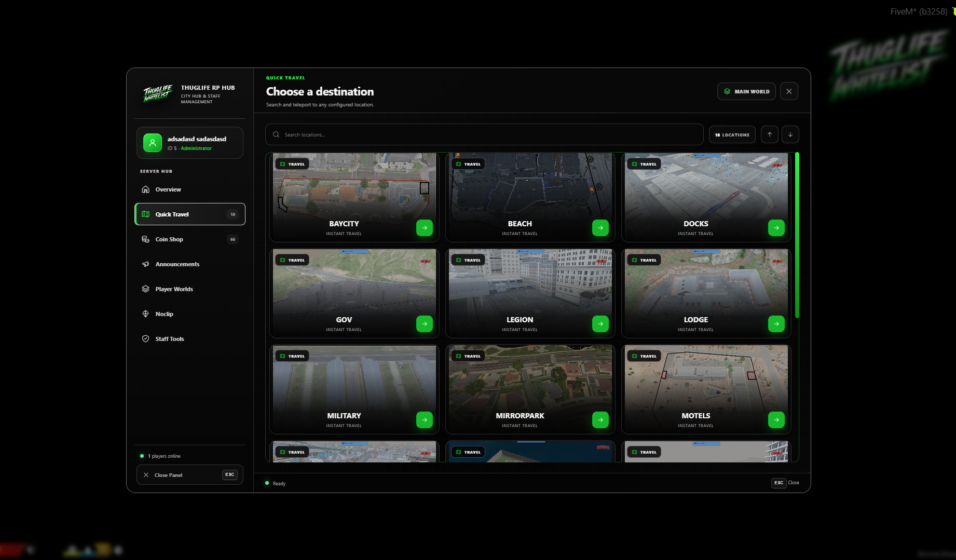Image resolution: width=956 pixels, height=560 pixels.
Task: Click the Thuglife Whitelist logo in sidebar
Action: [157, 93]
